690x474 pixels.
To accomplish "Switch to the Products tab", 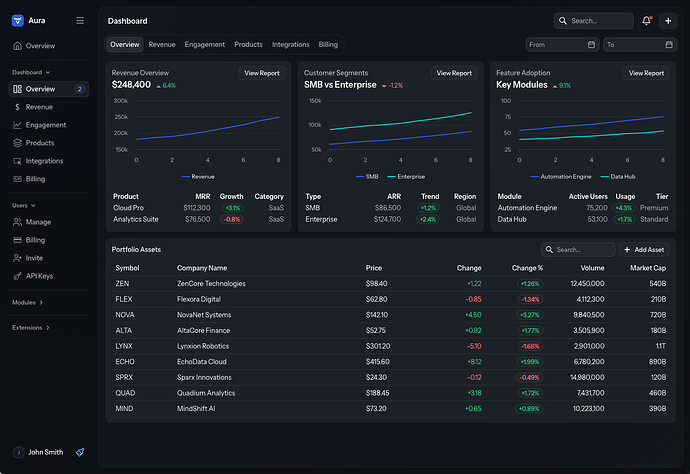I will coord(248,45).
